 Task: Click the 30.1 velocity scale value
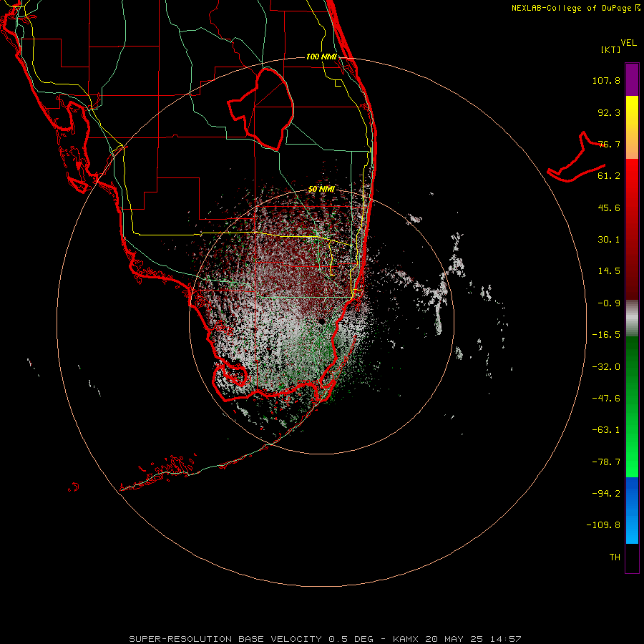[x=609, y=240]
